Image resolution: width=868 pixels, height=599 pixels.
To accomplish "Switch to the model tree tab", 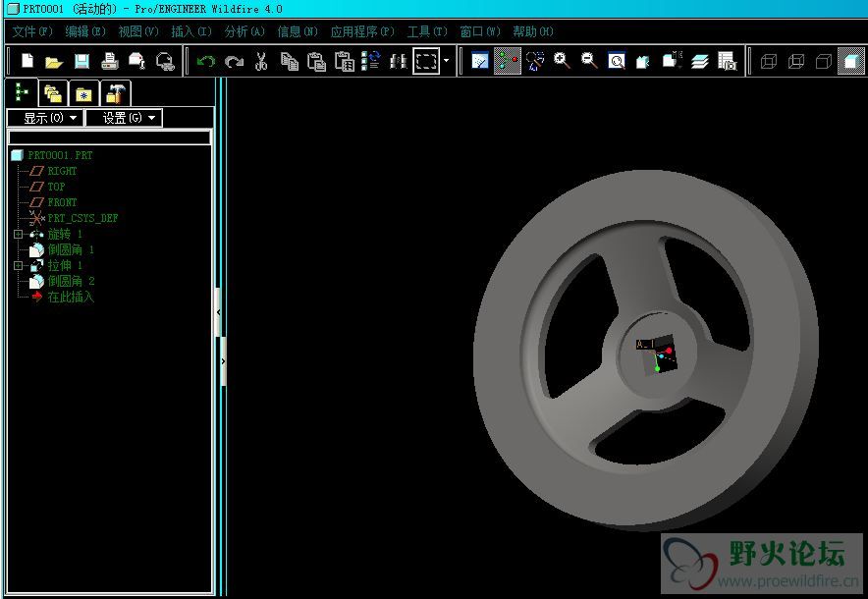I will point(22,92).
